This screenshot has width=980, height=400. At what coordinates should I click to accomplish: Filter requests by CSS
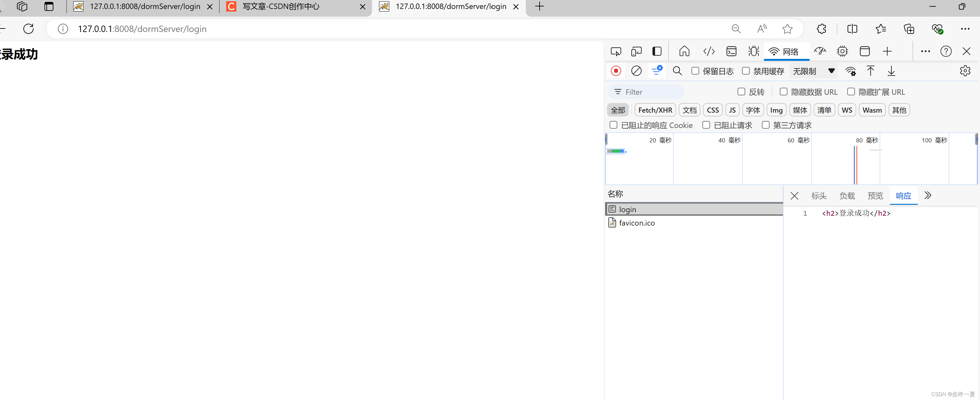(x=713, y=110)
